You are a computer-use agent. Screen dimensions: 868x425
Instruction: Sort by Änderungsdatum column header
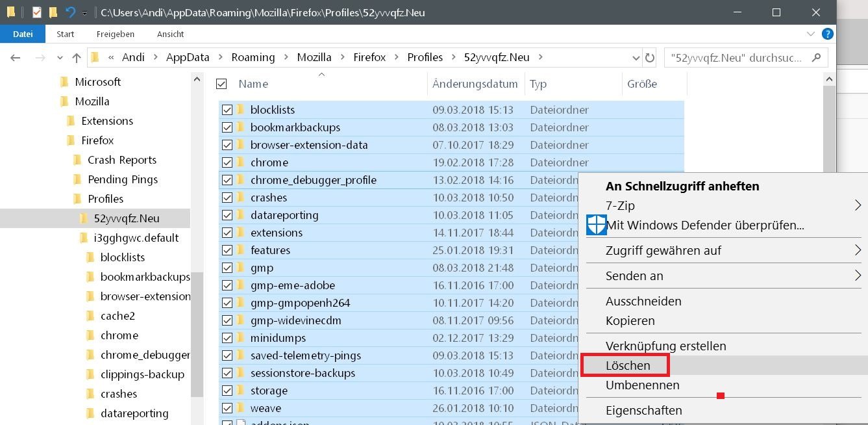pos(475,84)
